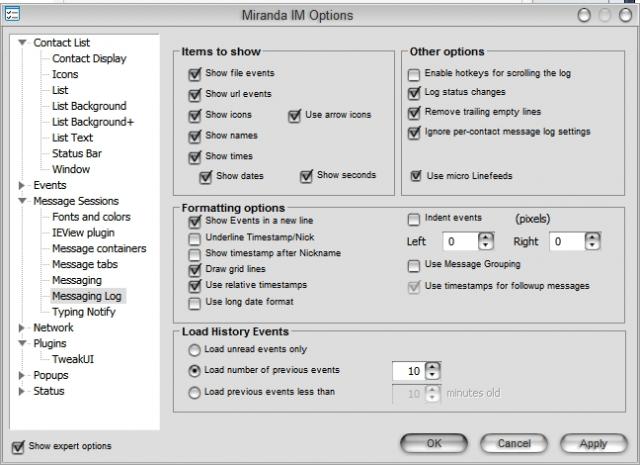The width and height of the screenshot is (640, 465).
Task: Expand the Status tree node
Action: pyautogui.click(x=22, y=391)
